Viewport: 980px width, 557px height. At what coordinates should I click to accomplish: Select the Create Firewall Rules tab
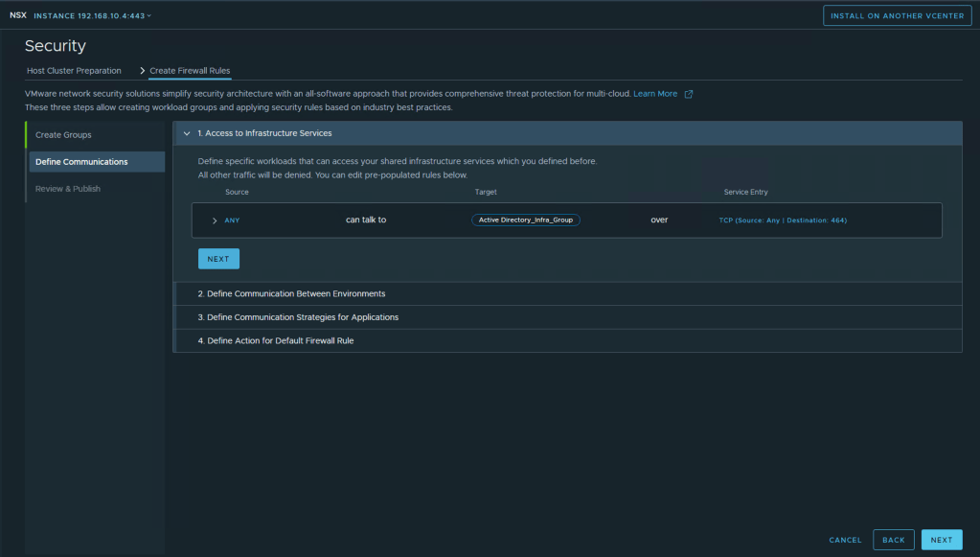(x=190, y=71)
